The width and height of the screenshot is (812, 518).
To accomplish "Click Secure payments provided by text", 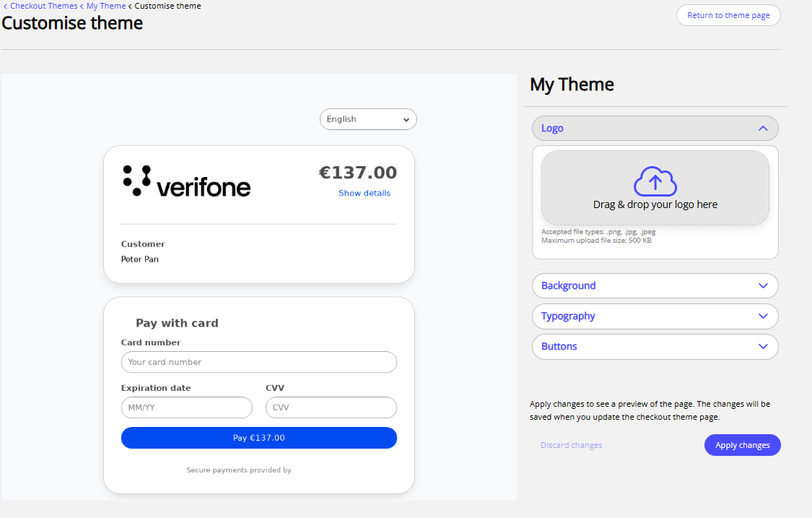I will click(x=239, y=470).
